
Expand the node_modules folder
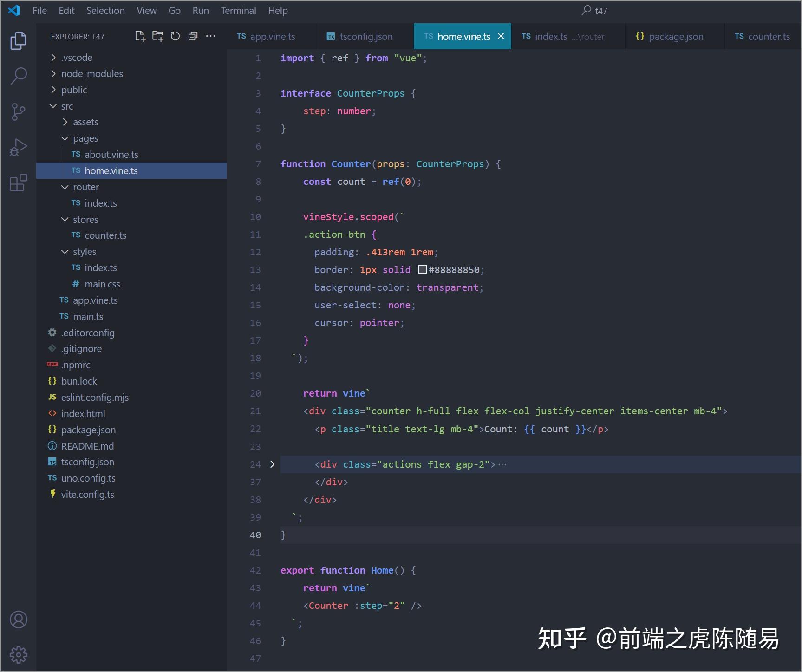91,73
